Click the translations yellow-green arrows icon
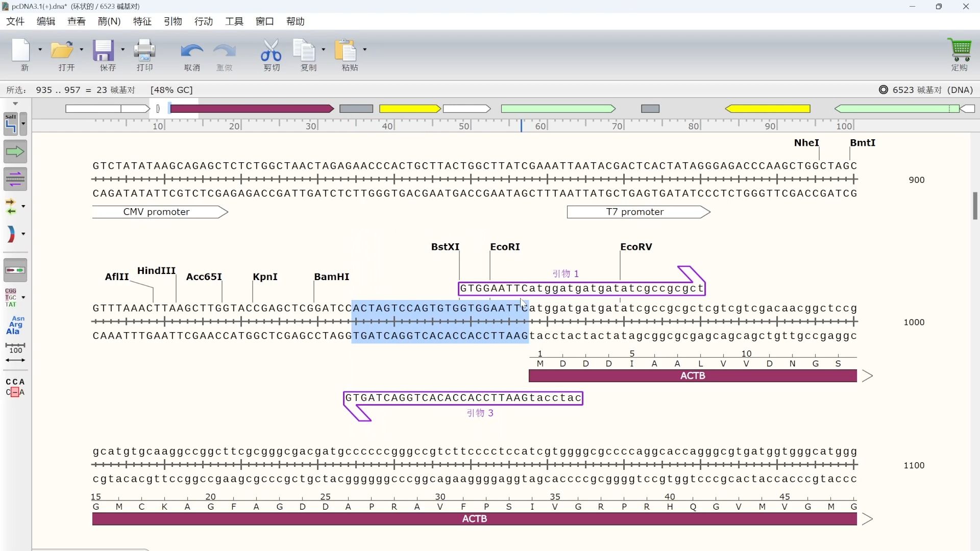This screenshot has height=551, width=980. (11, 206)
